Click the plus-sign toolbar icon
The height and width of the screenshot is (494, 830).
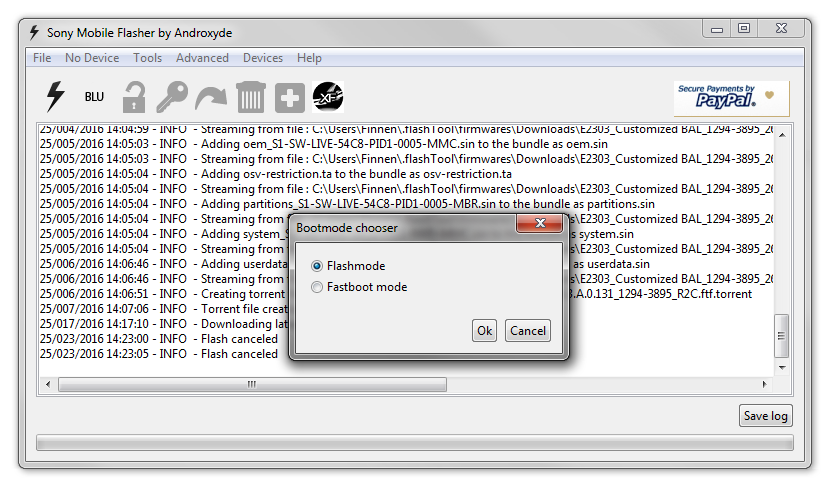290,97
